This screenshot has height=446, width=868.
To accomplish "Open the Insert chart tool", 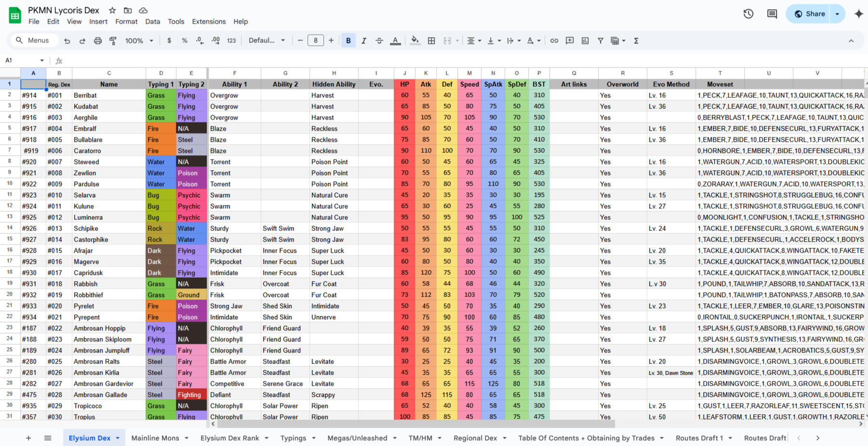I will coord(585,41).
